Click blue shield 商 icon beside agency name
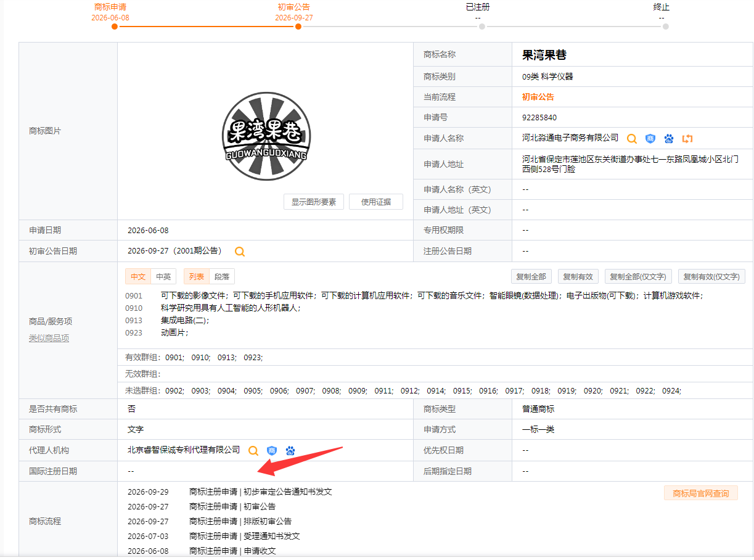Image resolution: width=754 pixels, height=560 pixels. pos(271,451)
